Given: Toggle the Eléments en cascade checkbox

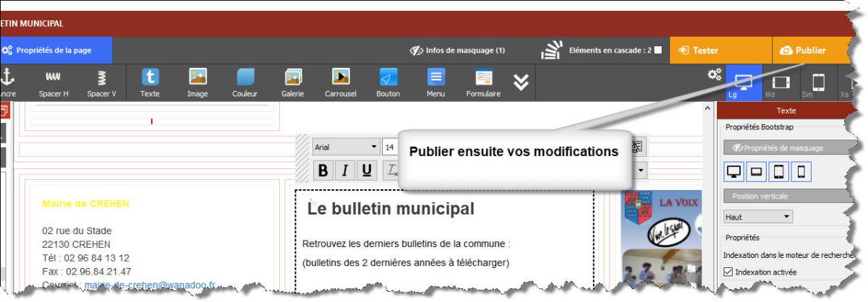Looking at the screenshot, I should pos(658,51).
